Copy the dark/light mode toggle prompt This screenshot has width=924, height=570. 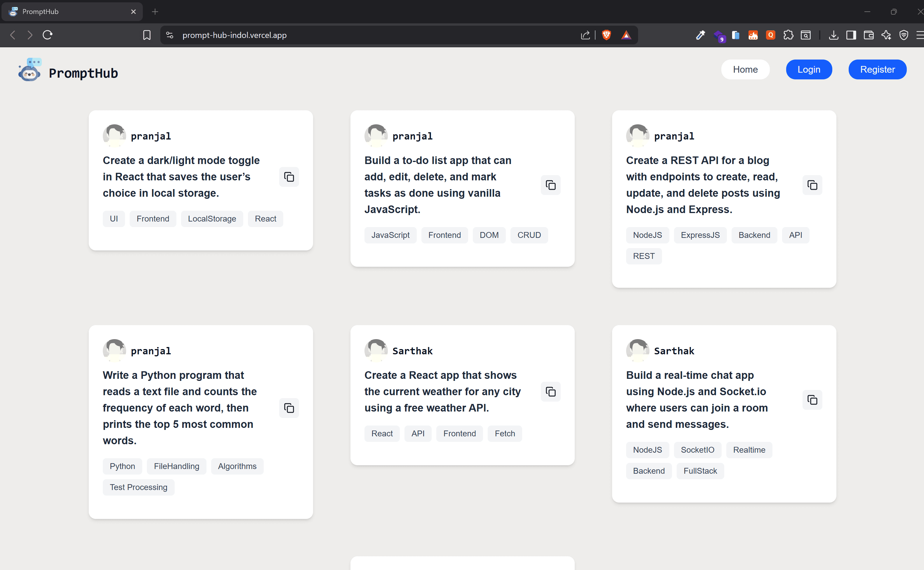point(289,177)
